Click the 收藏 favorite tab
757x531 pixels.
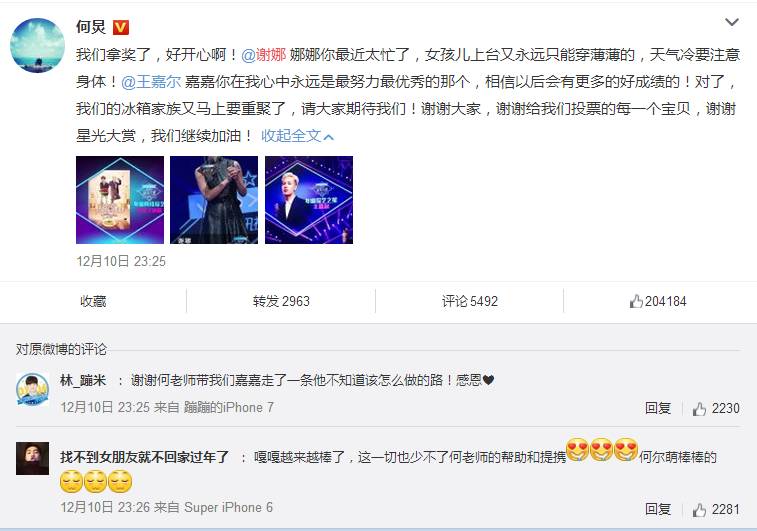pyautogui.click(x=93, y=301)
